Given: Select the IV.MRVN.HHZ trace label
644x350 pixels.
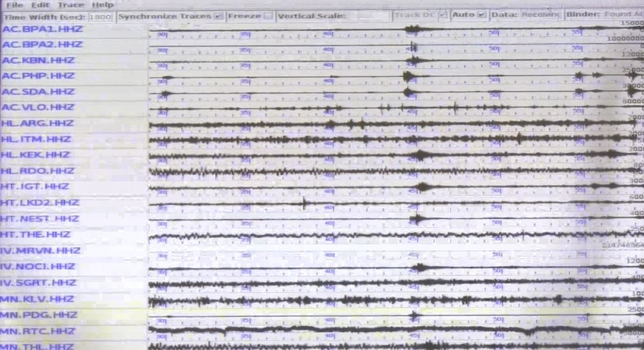Looking at the screenshot, I should point(40,251).
